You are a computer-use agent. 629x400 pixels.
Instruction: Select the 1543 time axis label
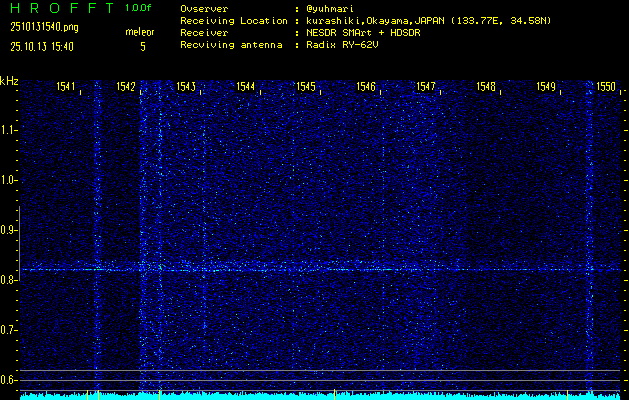tap(186, 86)
